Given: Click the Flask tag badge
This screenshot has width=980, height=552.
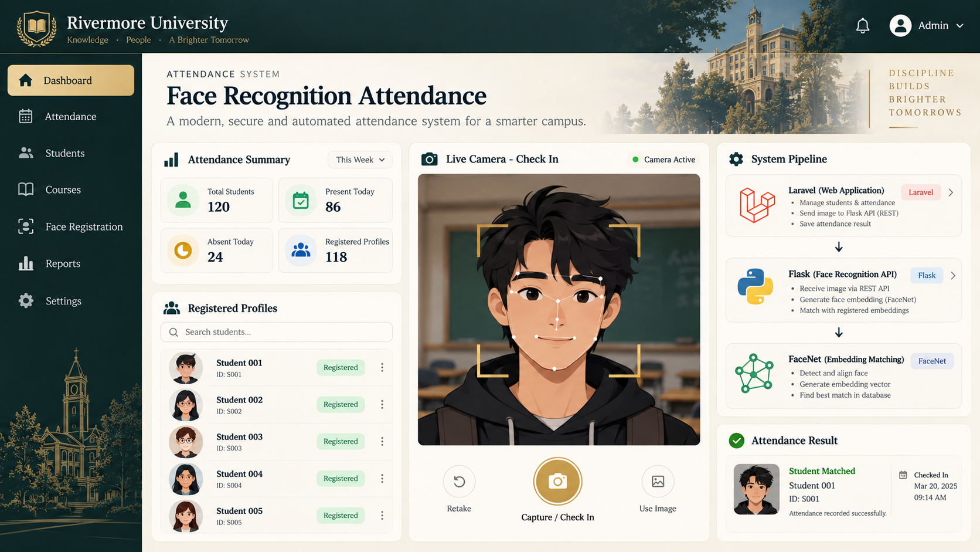Looking at the screenshot, I should click(x=927, y=276).
